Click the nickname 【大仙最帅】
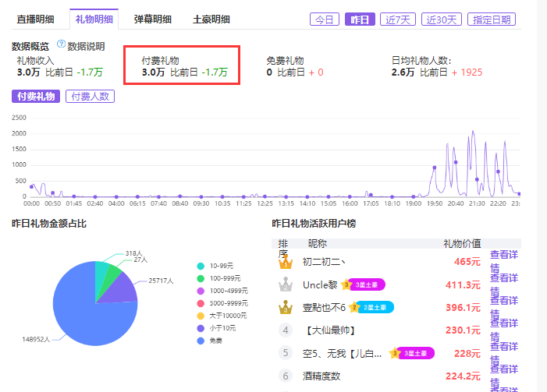This screenshot has width=547, height=392. [330, 330]
